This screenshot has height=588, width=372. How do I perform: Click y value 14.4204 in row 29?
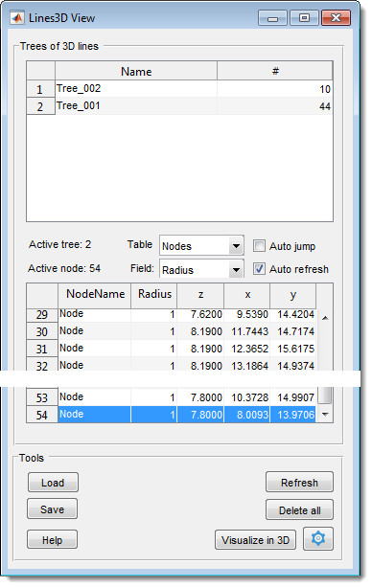[296, 314]
